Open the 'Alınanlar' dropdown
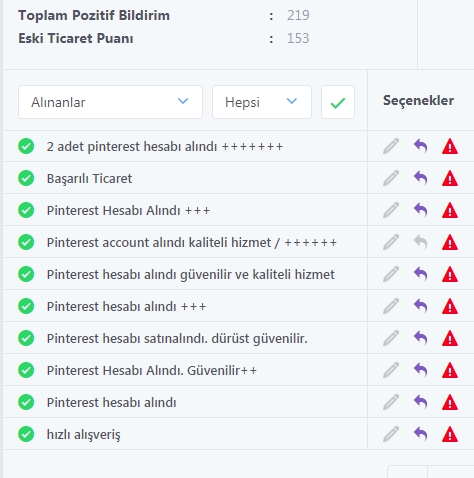The image size is (474, 478). 110,102
